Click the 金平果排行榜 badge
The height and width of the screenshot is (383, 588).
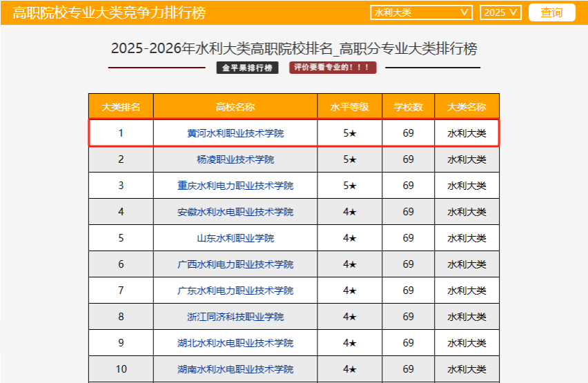click(247, 68)
